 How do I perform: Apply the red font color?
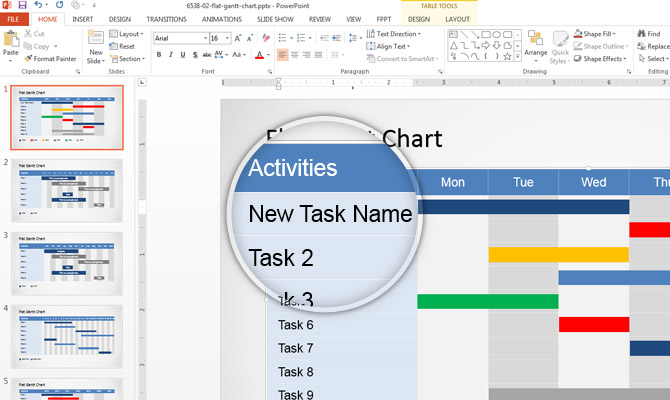point(259,55)
